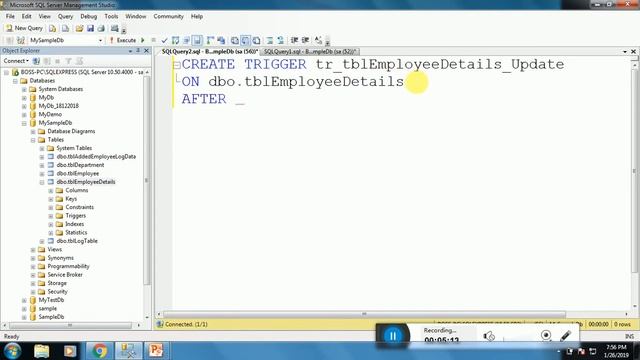This screenshot has height=360, width=640.
Task: Click the Open File folder icon
Action: tap(79, 28)
